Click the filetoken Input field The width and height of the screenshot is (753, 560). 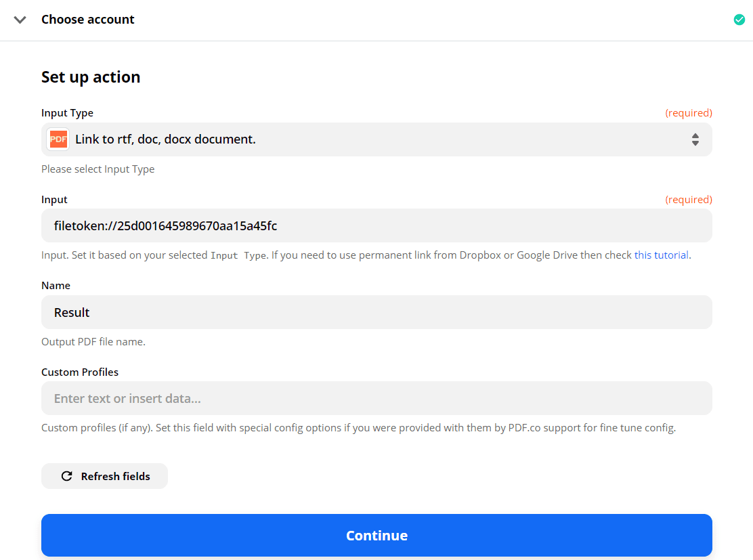click(x=376, y=225)
